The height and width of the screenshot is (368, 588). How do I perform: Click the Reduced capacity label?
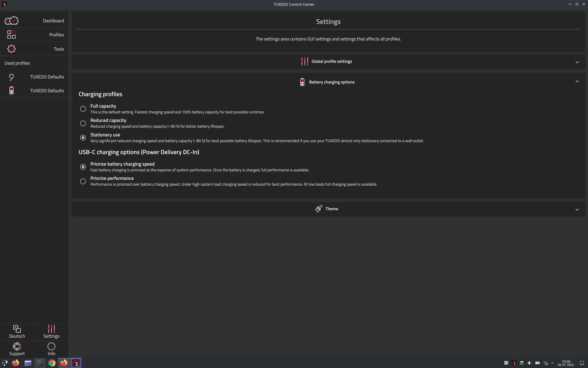(x=108, y=120)
